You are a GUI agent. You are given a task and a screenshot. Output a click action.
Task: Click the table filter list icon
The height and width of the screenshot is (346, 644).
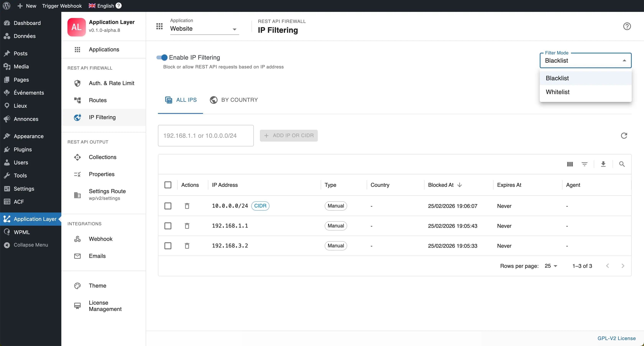tap(584, 164)
